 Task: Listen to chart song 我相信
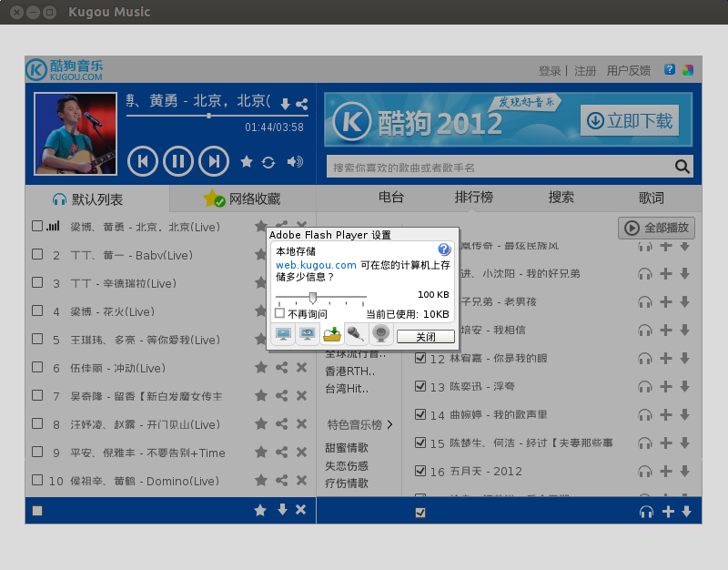(x=645, y=331)
